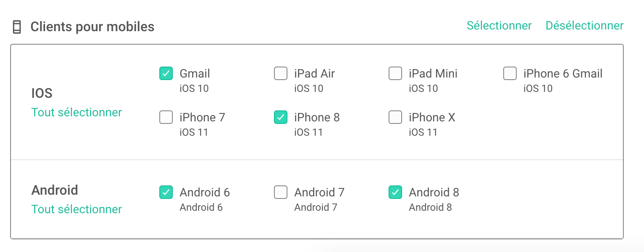Click the Clients pour mobiles heading
Screen dimensions: 644x252
coord(92,27)
